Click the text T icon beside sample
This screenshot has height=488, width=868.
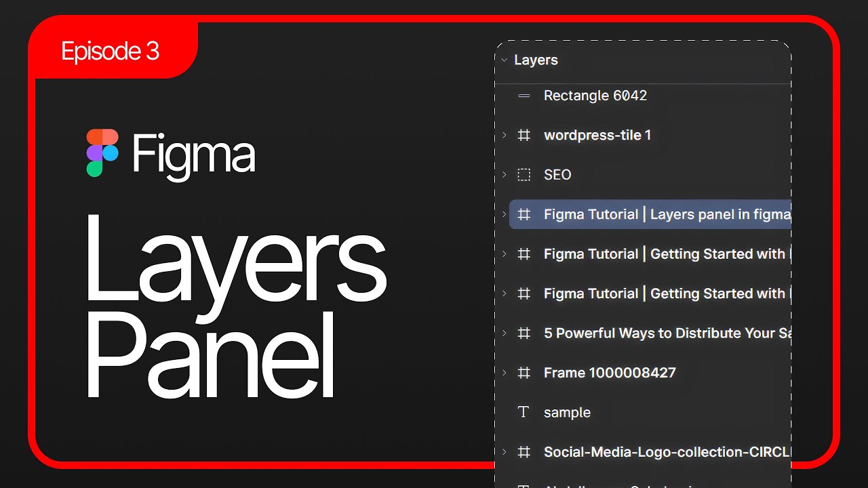point(524,412)
